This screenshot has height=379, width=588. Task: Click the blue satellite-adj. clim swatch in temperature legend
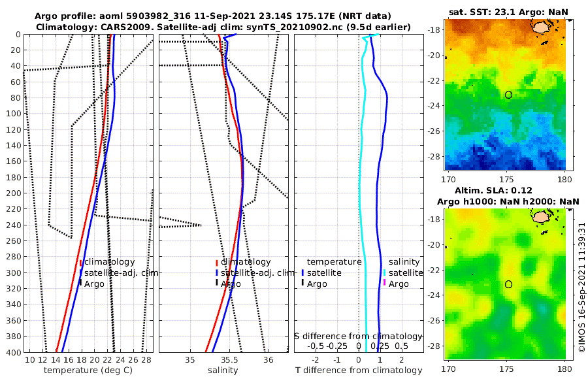click(x=80, y=272)
